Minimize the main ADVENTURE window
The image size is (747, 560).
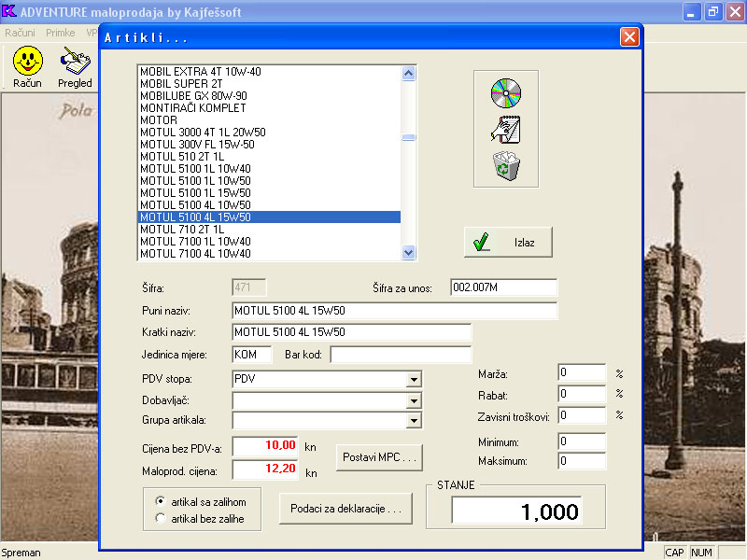tap(691, 11)
